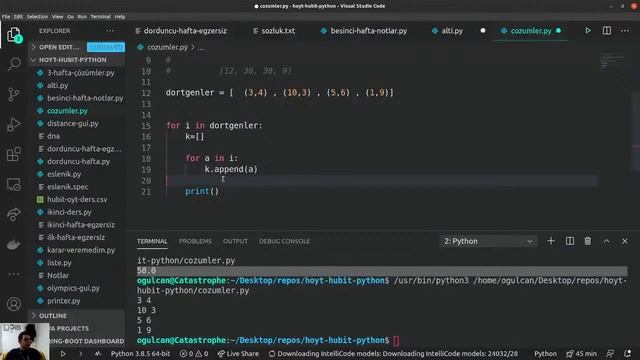The height and width of the screenshot is (360, 640).
Task: Select Python language mode in status bar
Action: click(x=545, y=353)
